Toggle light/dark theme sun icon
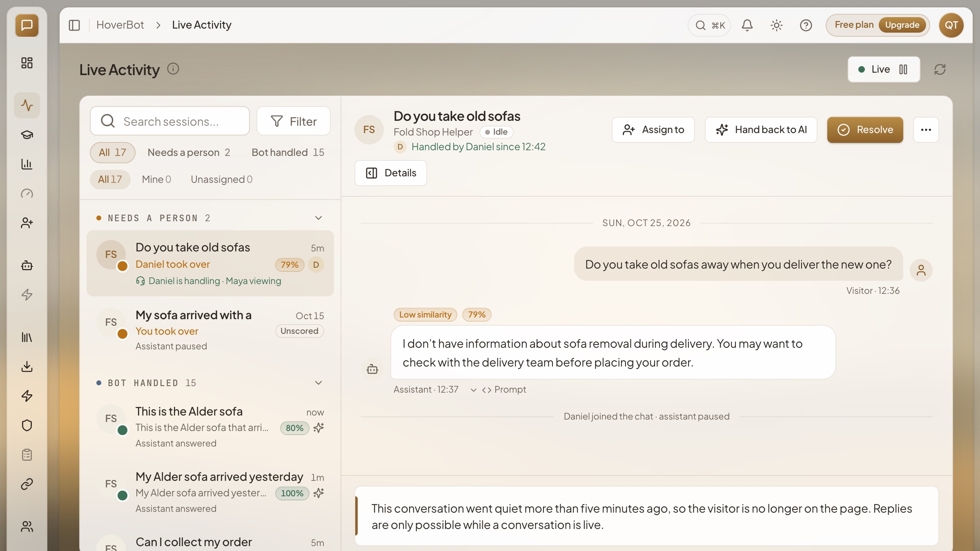This screenshot has width=980, height=551. pyautogui.click(x=777, y=25)
